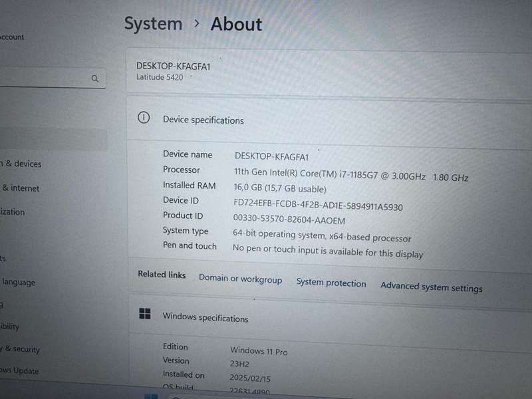
Task: Click Product ID value 00330-53570-82604-AAOEM
Action: click(x=289, y=219)
